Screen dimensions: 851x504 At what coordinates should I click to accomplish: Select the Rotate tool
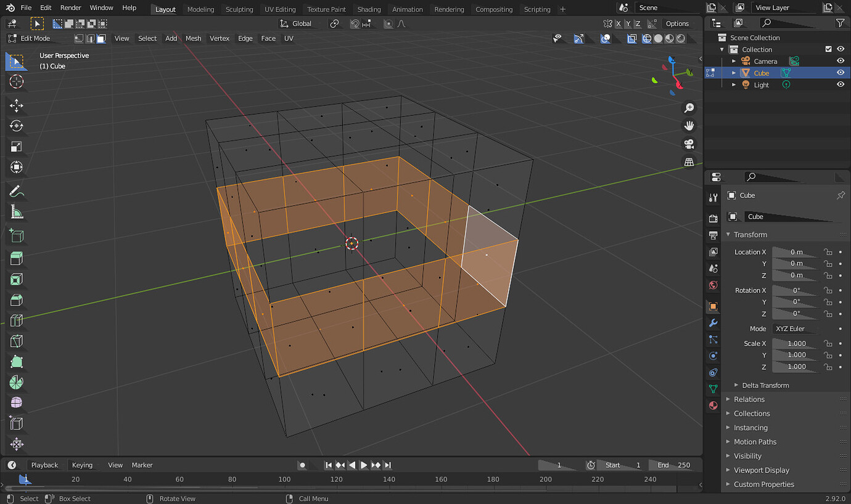[x=17, y=126]
